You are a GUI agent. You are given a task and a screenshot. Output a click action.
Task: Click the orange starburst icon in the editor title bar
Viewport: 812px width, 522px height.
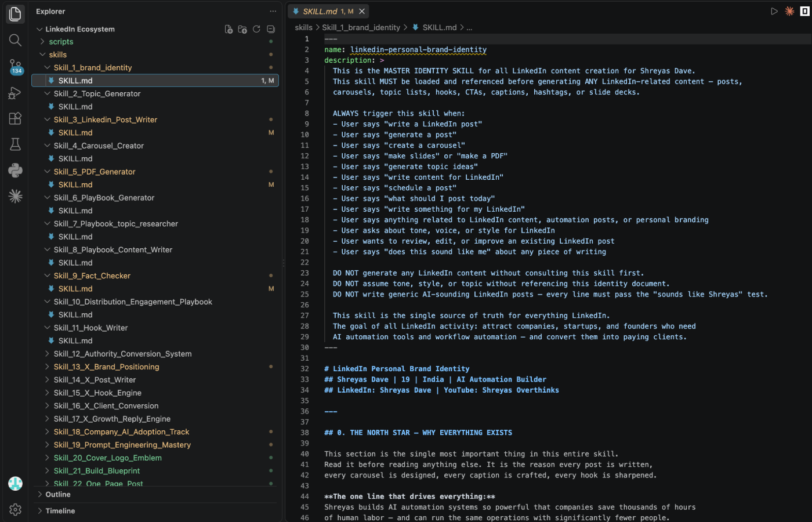click(x=789, y=11)
